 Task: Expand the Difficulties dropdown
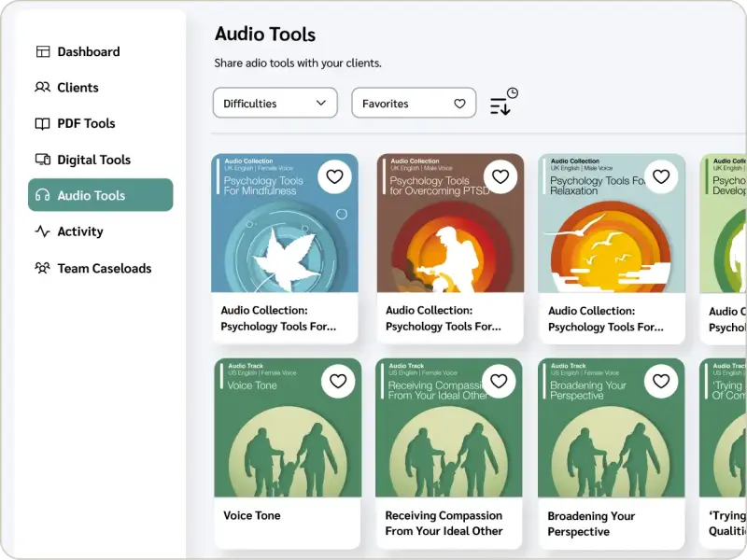point(275,103)
